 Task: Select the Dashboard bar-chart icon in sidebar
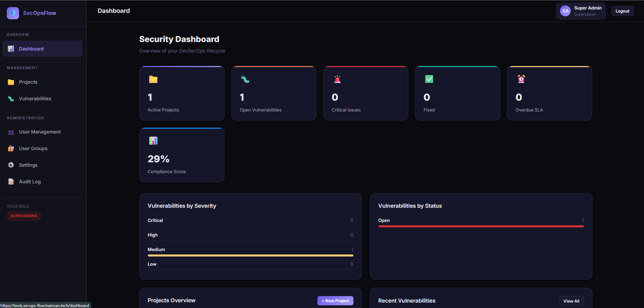tap(11, 48)
